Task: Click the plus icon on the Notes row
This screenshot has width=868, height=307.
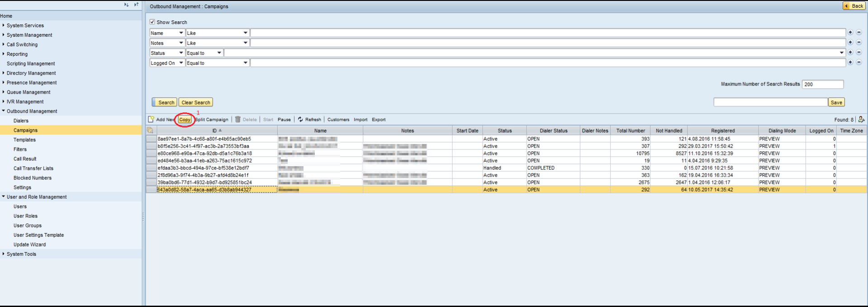Action: (850, 43)
